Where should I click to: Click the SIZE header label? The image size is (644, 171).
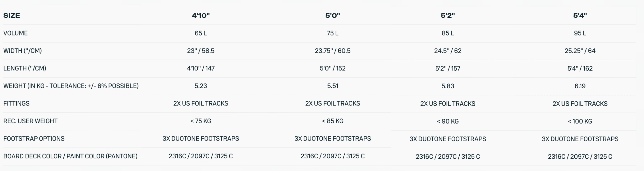[12, 16]
